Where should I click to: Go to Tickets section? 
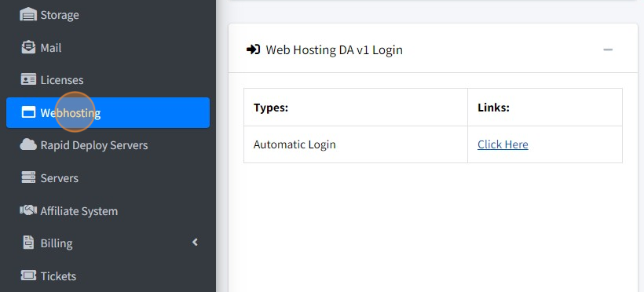tap(108, 276)
